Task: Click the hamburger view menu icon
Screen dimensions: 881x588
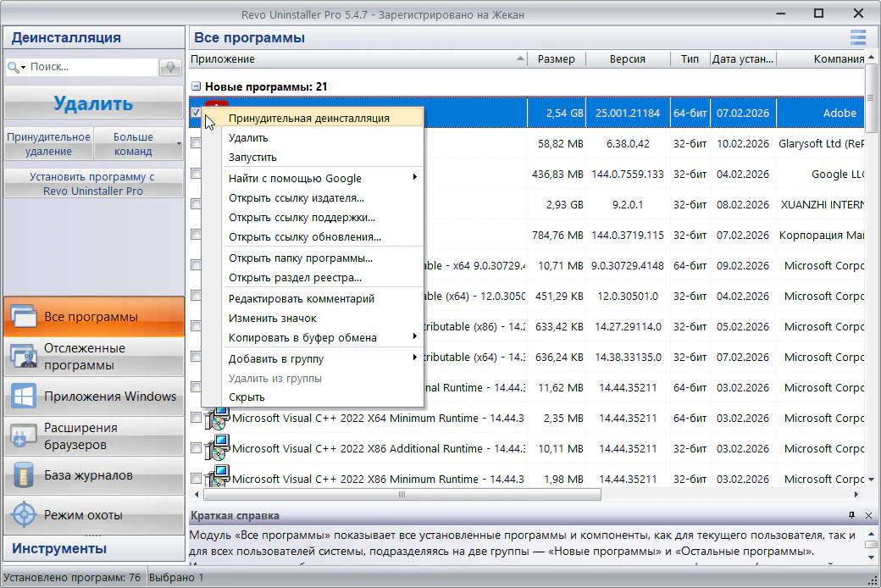Action: point(858,37)
